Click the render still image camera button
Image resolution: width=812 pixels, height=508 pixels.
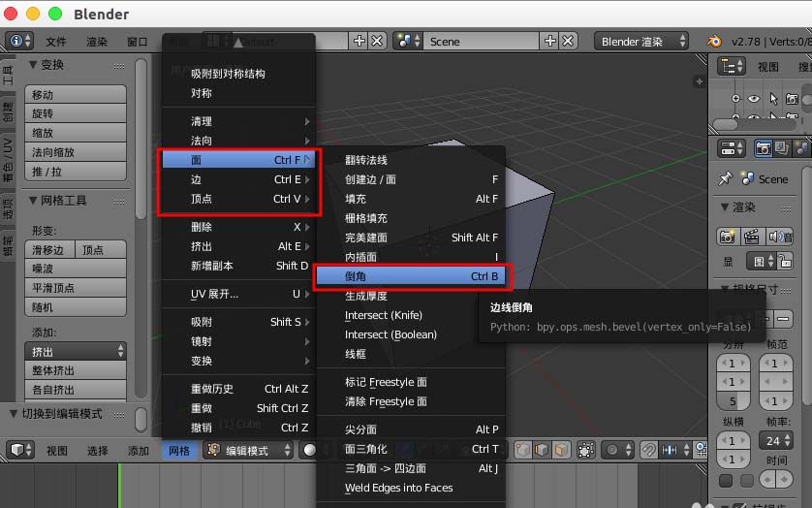click(x=728, y=237)
